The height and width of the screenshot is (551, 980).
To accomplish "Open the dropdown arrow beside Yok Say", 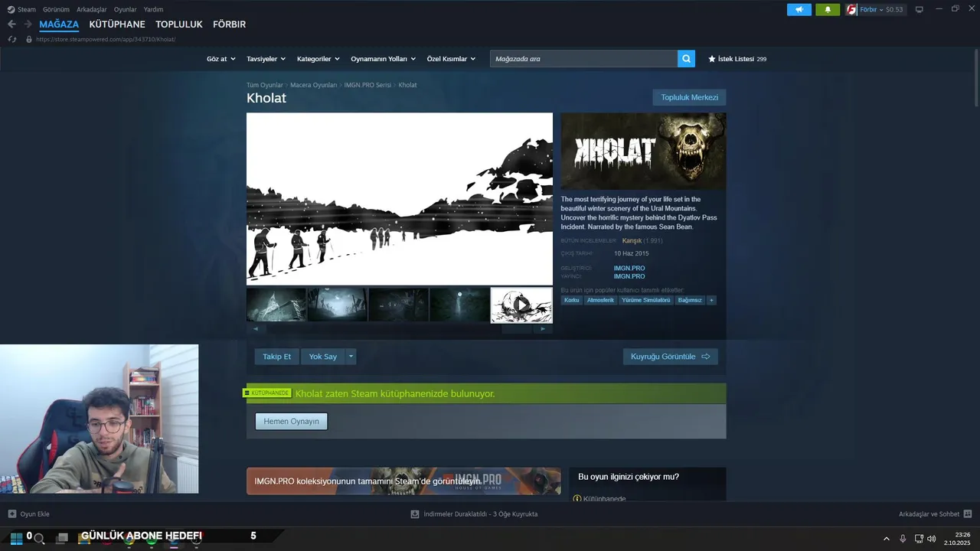I will [x=351, y=357].
